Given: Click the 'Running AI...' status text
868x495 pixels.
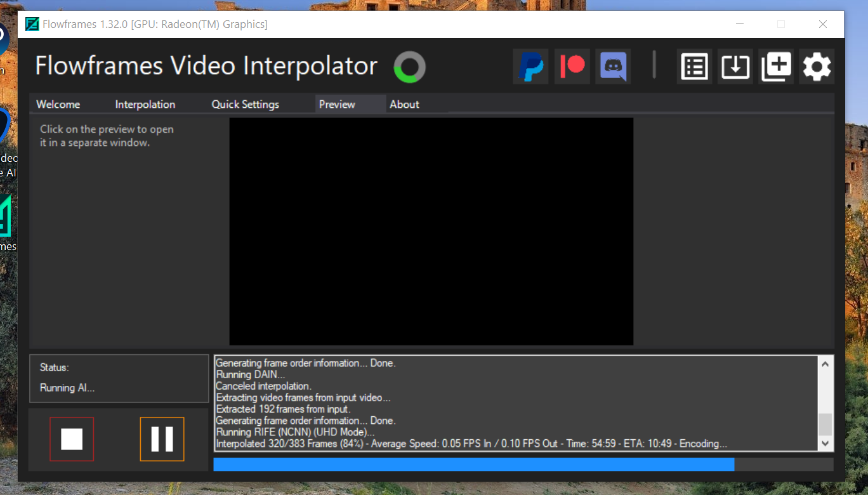Looking at the screenshot, I should point(67,388).
